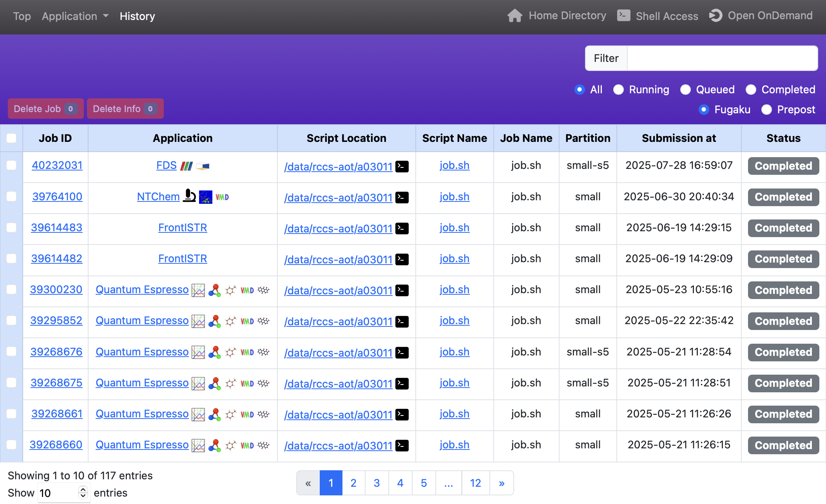
Task: Open the blue protein viewer icon beside NTChem
Action: click(x=206, y=197)
